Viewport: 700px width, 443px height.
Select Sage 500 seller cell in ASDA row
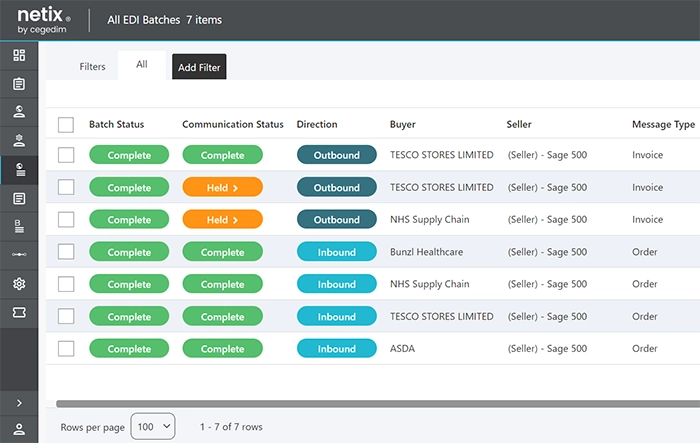click(547, 348)
